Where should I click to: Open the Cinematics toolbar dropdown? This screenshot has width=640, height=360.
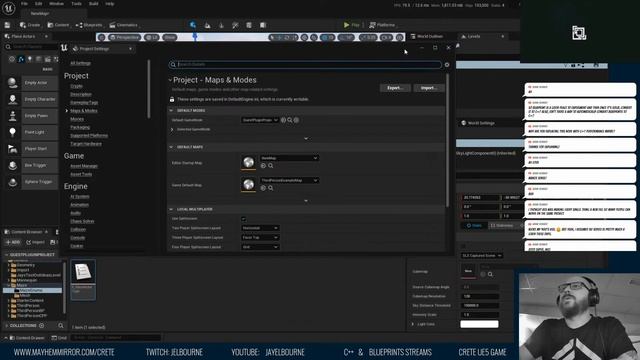pos(124,25)
